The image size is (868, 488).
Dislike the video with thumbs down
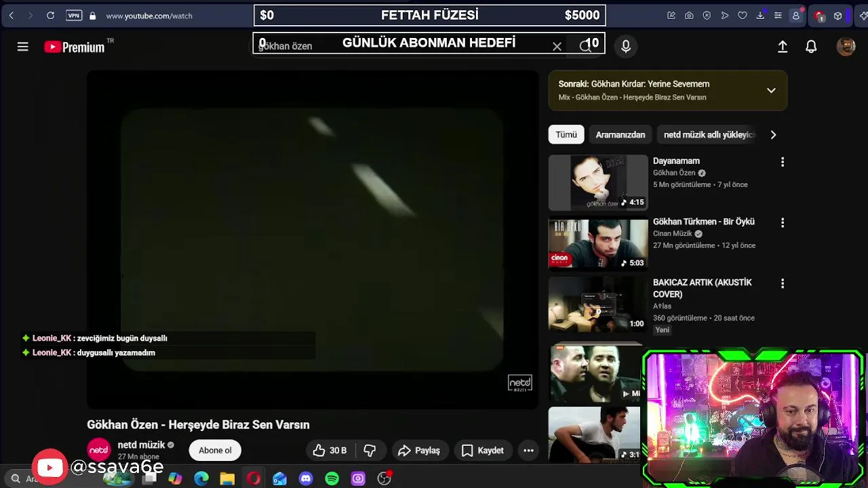(x=370, y=450)
